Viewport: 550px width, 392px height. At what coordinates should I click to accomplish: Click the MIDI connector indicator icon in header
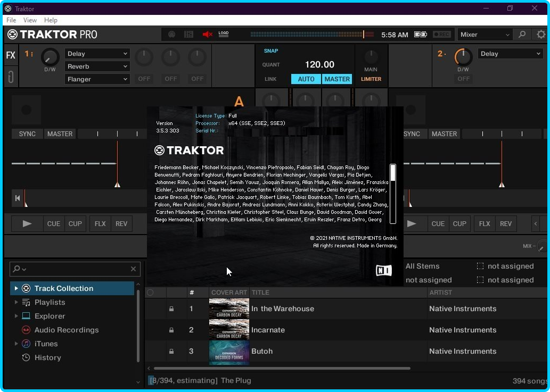[171, 35]
